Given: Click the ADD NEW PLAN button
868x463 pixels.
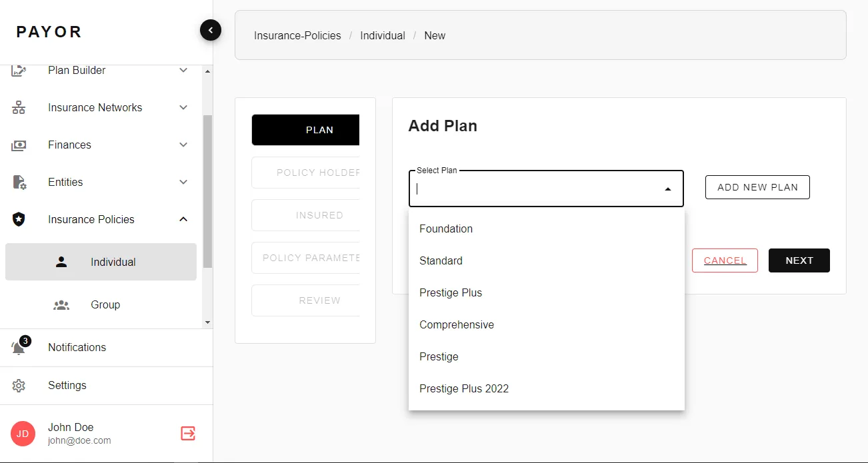Looking at the screenshot, I should pyautogui.click(x=757, y=187).
